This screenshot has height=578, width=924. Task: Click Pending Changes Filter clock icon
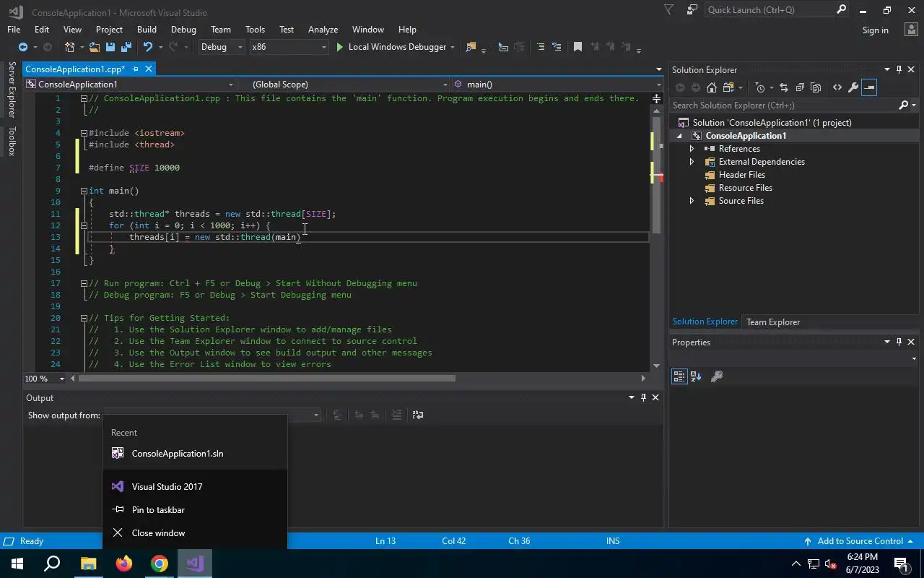tap(759, 87)
